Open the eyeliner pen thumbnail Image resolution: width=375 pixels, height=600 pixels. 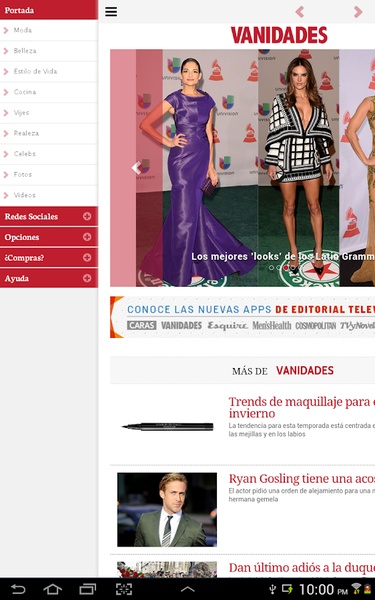point(167,427)
